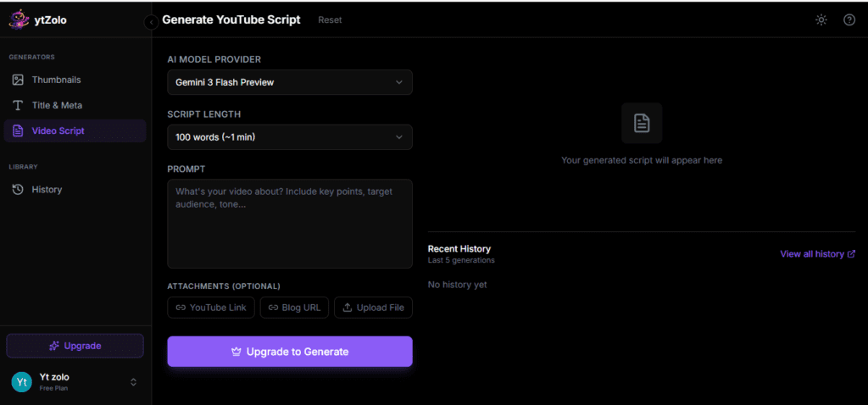868x405 pixels.
Task: Click the ATTACHMENTS (OPTIONAL) label
Action: 224,286
